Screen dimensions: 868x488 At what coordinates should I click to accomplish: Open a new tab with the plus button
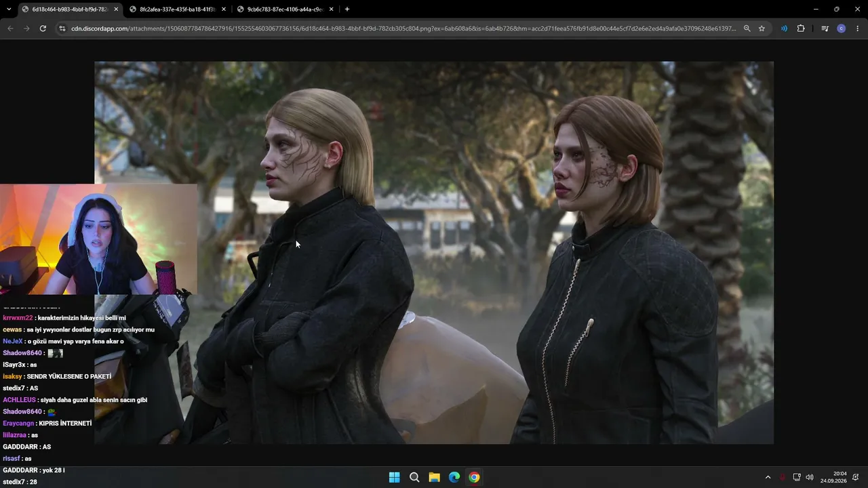tap(347, 9)
